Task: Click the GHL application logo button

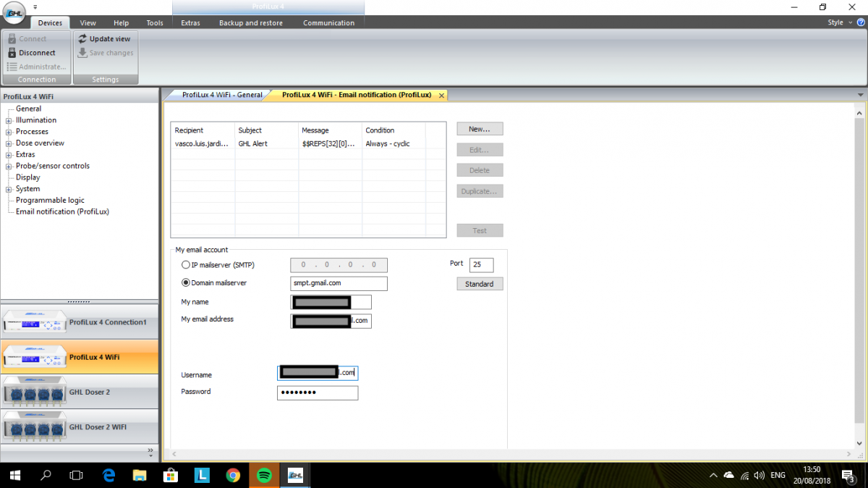Action: [x=14, y=12]
